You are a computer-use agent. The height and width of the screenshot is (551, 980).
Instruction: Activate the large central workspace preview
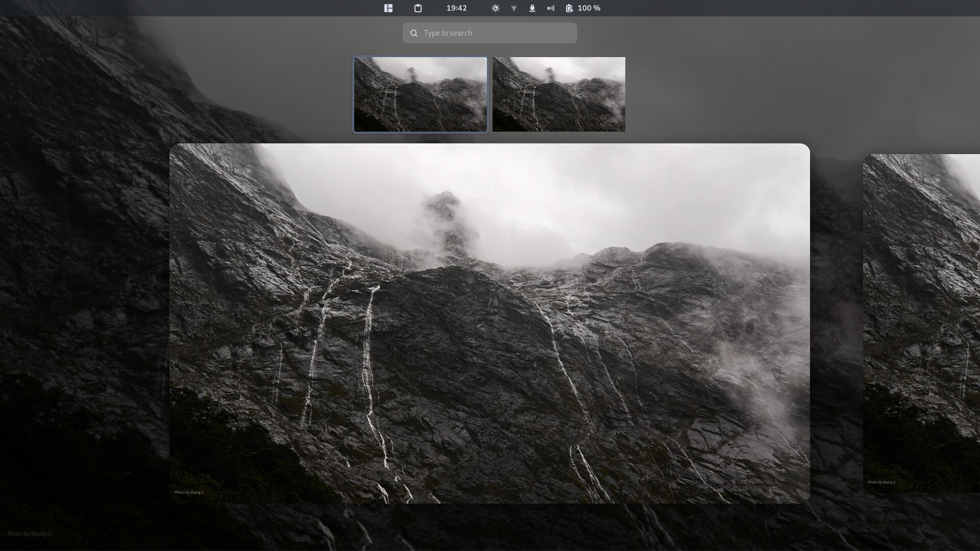click(x=489, y=323)
